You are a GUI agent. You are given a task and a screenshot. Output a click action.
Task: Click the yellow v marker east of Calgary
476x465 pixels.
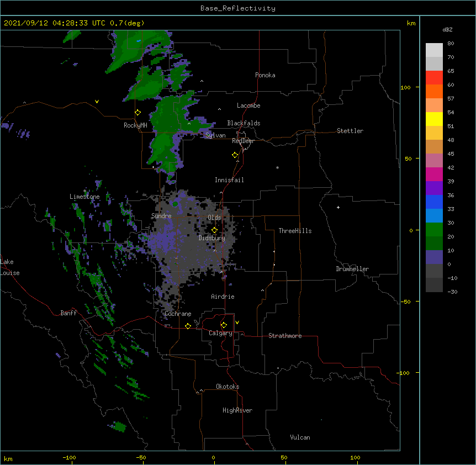click(x=237, y=323)
